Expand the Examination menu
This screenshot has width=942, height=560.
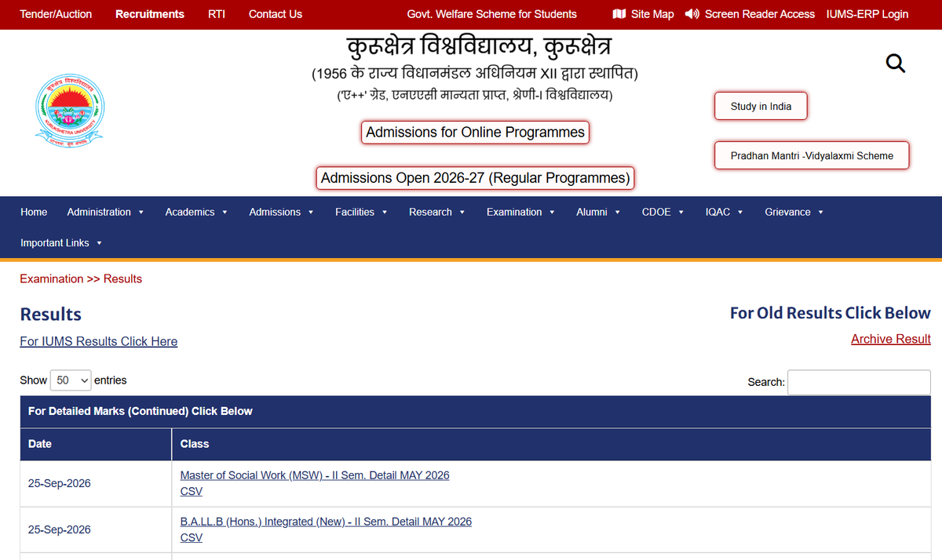point(520,212)
